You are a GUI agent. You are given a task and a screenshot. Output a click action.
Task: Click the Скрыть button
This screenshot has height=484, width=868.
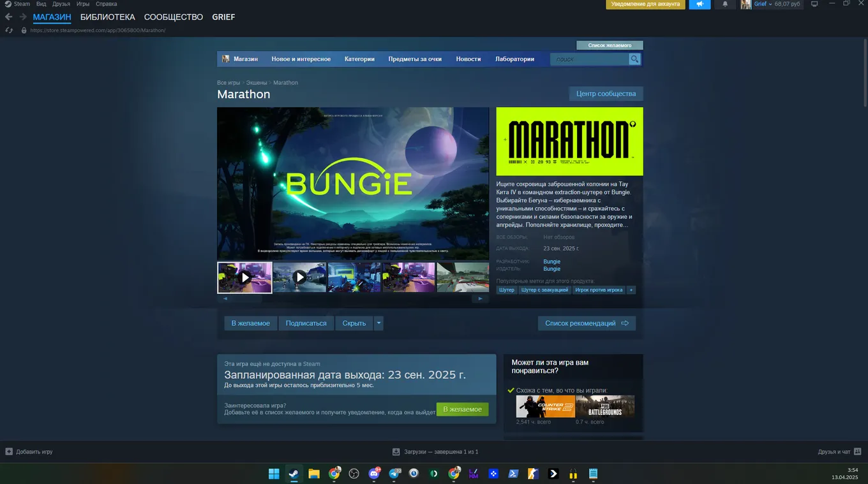[354, 323]
